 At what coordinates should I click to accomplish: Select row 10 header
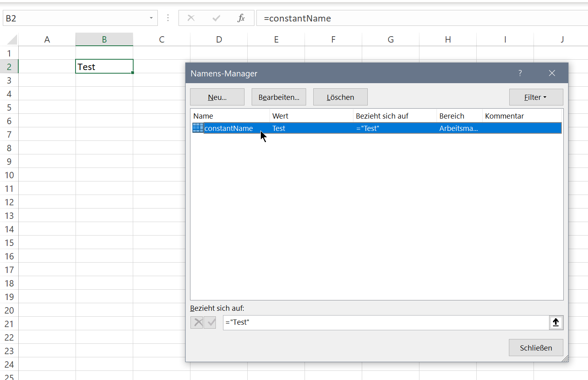(9, 175)
